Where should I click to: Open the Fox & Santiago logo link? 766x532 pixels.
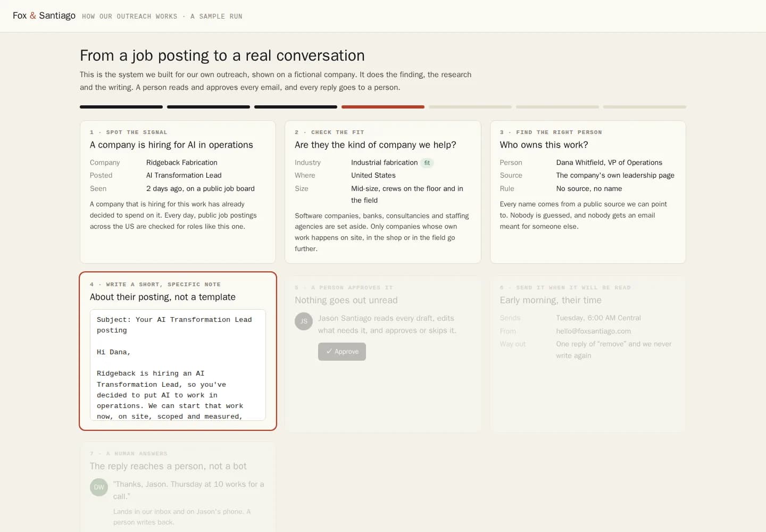[x=44, y=15]
